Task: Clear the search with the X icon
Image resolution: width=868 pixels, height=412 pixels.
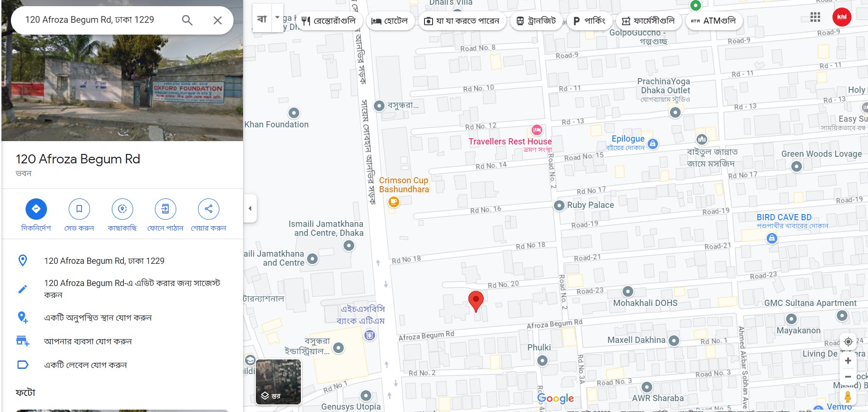Action: pos(217,20)
